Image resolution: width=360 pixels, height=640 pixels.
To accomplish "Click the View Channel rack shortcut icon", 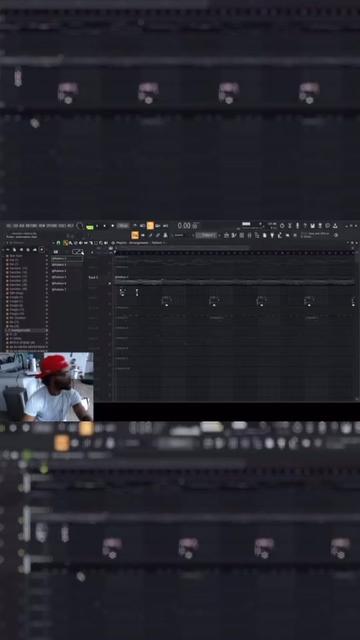I will coord(242,235).
